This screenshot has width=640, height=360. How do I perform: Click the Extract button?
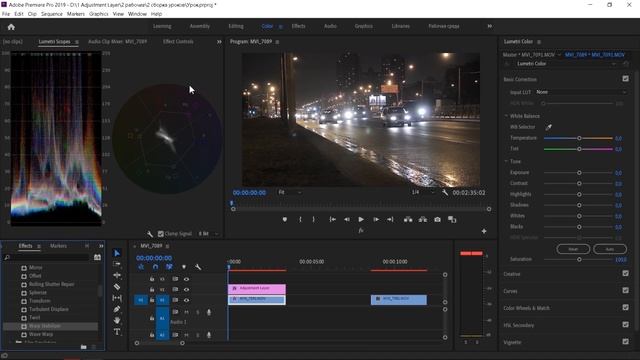(423, 220)
